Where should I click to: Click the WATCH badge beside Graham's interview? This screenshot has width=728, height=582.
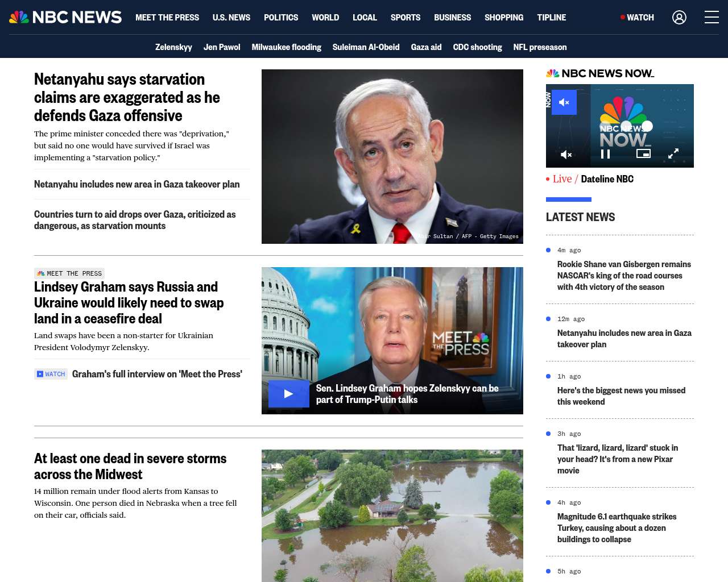click(51, 374)
